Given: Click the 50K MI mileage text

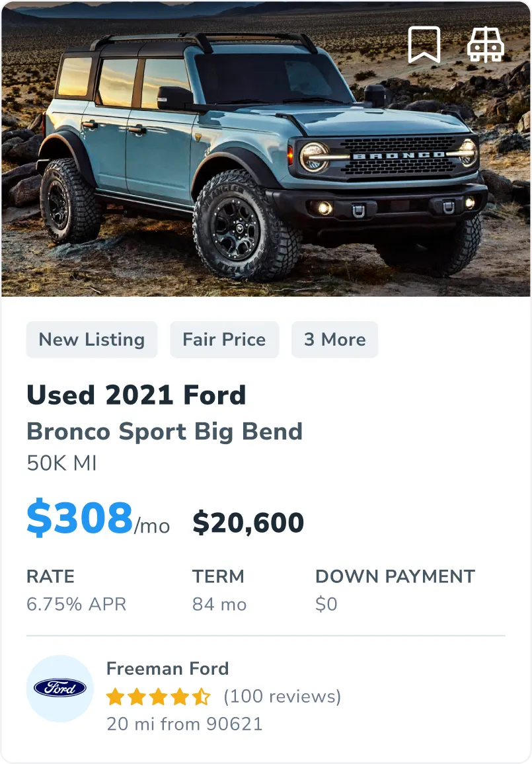Looking at the screenshot, I should [x=61, y=463].
